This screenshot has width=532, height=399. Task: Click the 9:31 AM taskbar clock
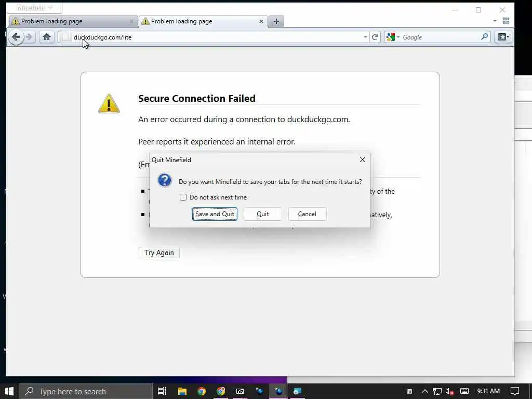click(488, 391)
